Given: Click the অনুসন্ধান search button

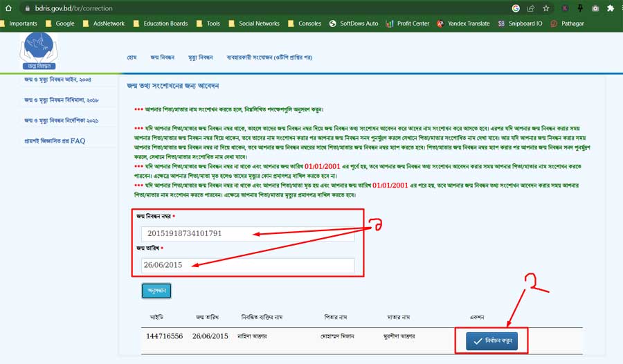Looking at the screenshot, I should pyautogui.click(x=156, y=291).
